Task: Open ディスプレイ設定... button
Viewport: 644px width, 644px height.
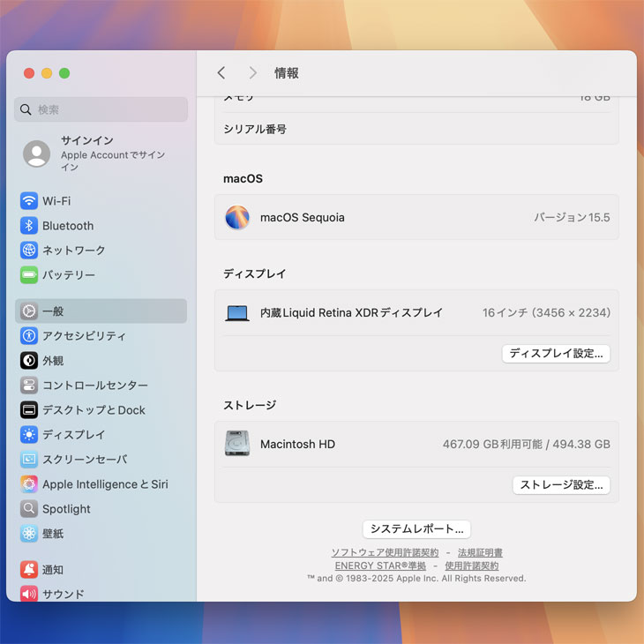Action: click(x=556, y=354)
